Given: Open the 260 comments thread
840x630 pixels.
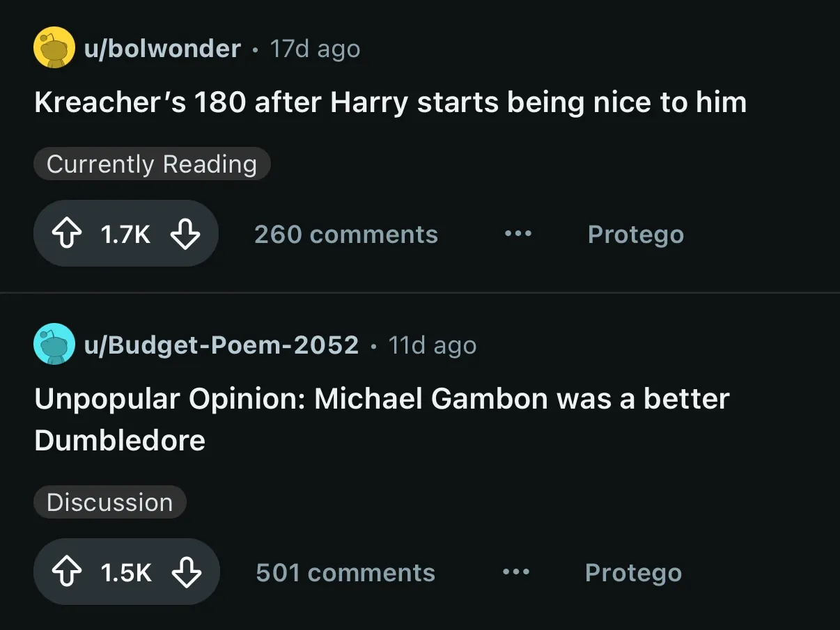Looking at the screenshot, I should pyautogui.click(x=346, y=235).
